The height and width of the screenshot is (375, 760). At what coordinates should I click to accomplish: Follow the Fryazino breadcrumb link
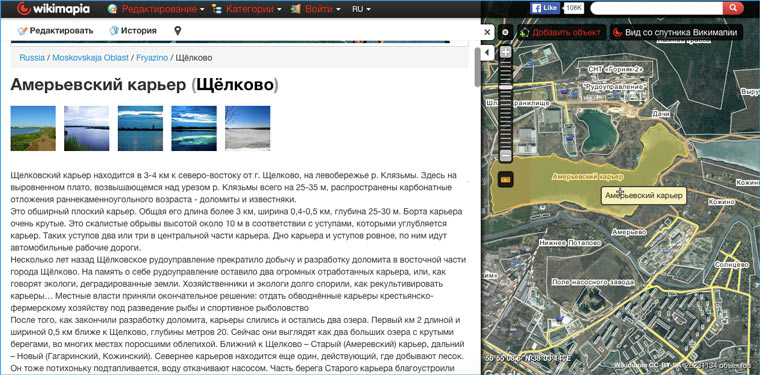152,58
